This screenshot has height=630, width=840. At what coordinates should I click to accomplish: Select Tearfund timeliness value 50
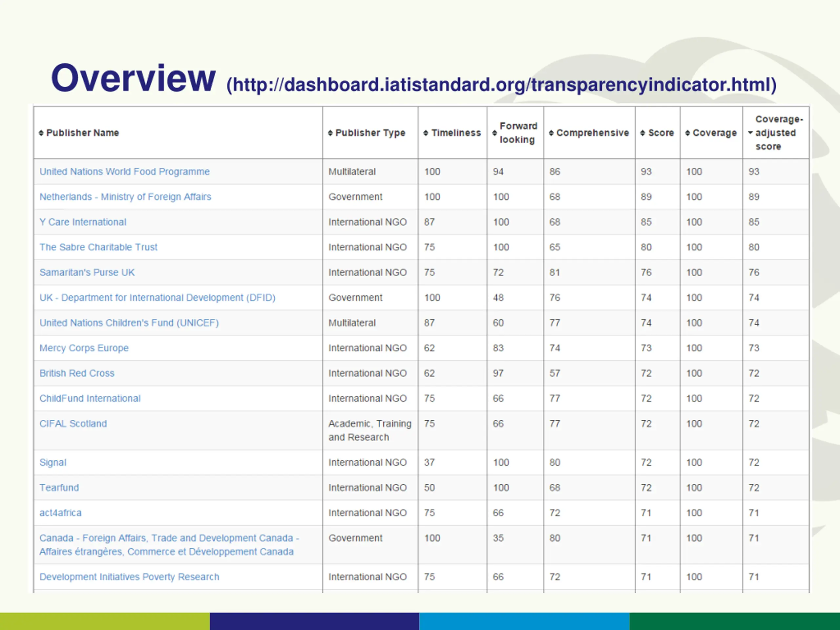(430, 488)
